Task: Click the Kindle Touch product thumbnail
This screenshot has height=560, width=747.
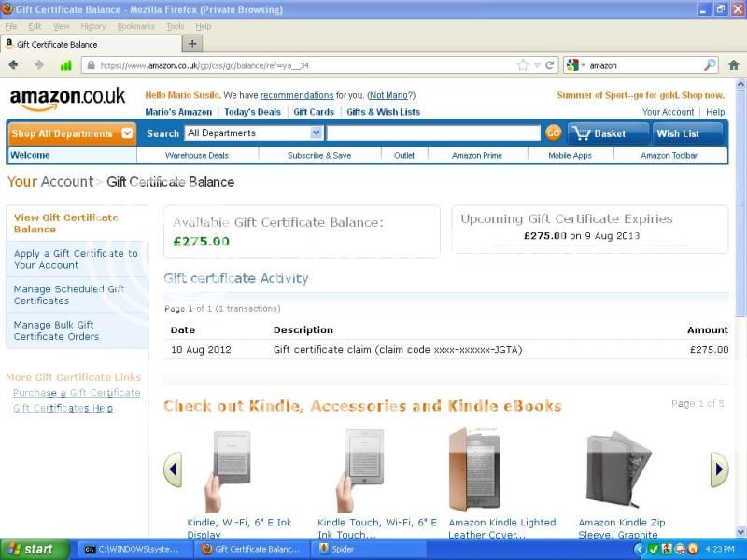Action: [359, 470]
